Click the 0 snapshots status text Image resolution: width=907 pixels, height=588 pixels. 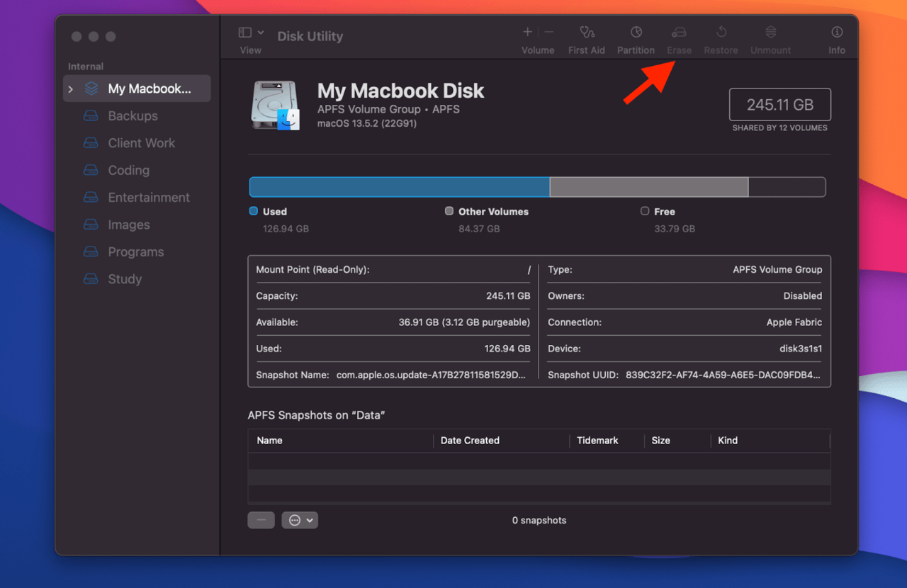(539, 520)
